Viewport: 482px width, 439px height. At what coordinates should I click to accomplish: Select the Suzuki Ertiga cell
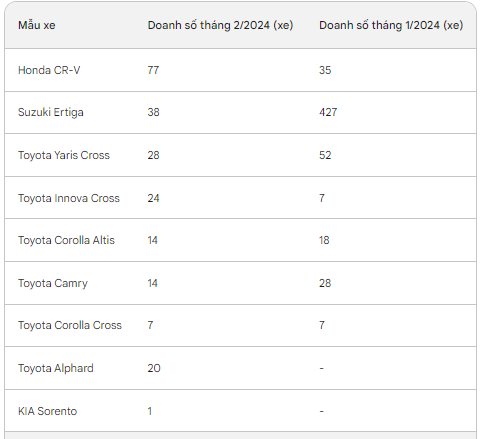tap(51, 112)
